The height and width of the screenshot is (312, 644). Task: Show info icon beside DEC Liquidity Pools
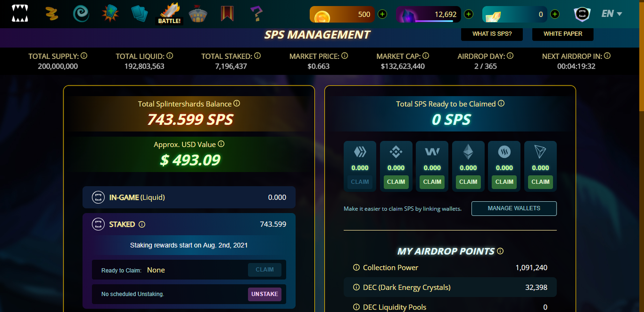pos(356,307)
